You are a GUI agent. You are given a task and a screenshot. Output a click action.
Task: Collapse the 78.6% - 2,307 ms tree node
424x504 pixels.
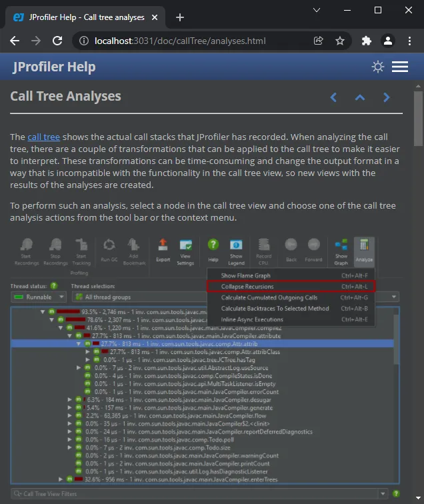51,319
